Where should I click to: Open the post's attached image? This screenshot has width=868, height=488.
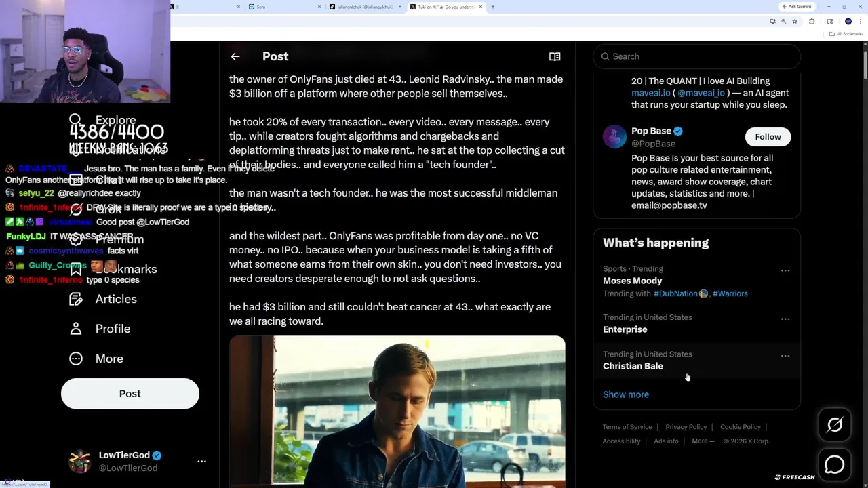click(x=397, y=411)
